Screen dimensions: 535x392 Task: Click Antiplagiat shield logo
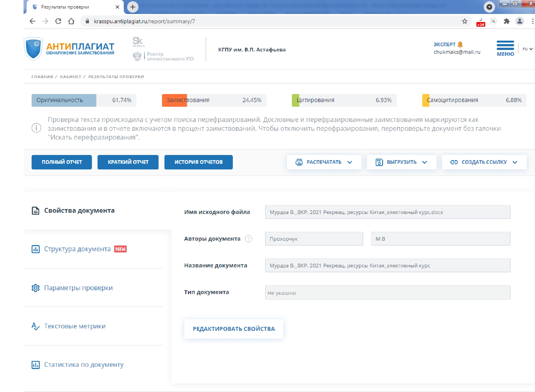pos(34,49)
